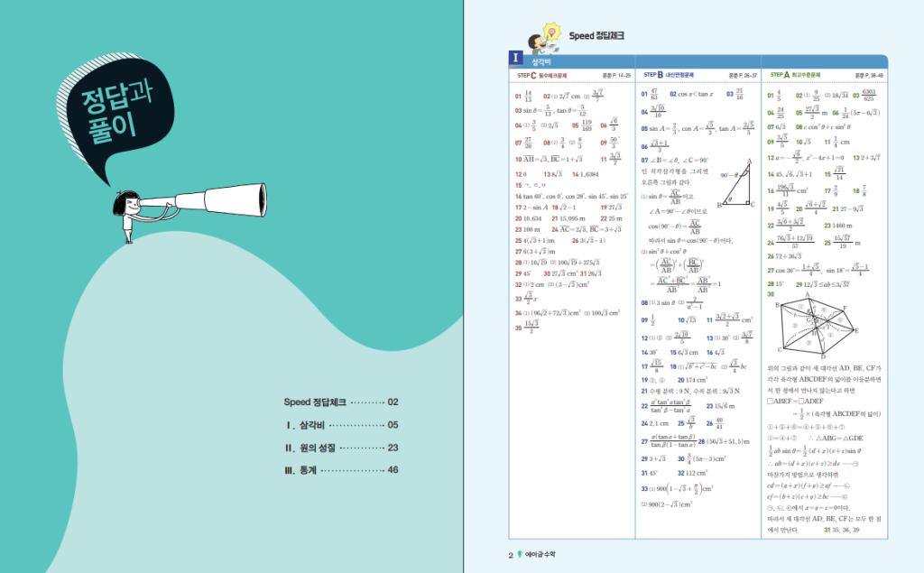Click the small footer icon beside 에이급수학
This screenshot has width=924, height=573.
520,555
